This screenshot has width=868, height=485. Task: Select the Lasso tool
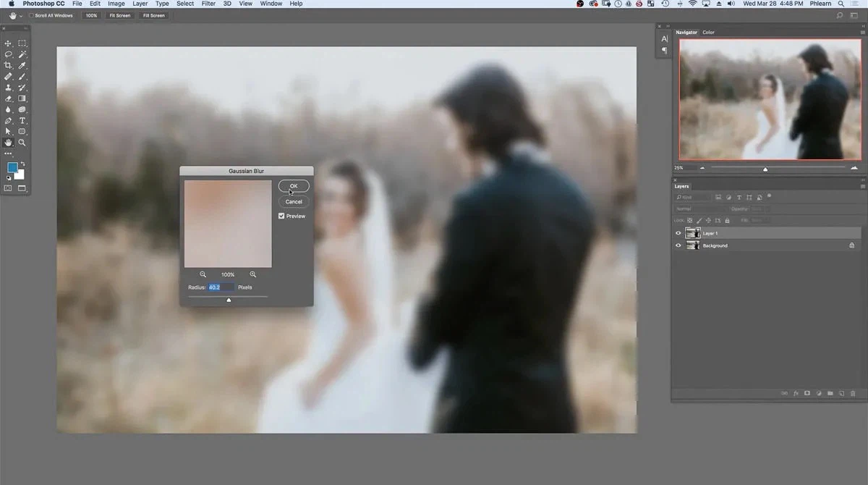[x=7, y=54]
